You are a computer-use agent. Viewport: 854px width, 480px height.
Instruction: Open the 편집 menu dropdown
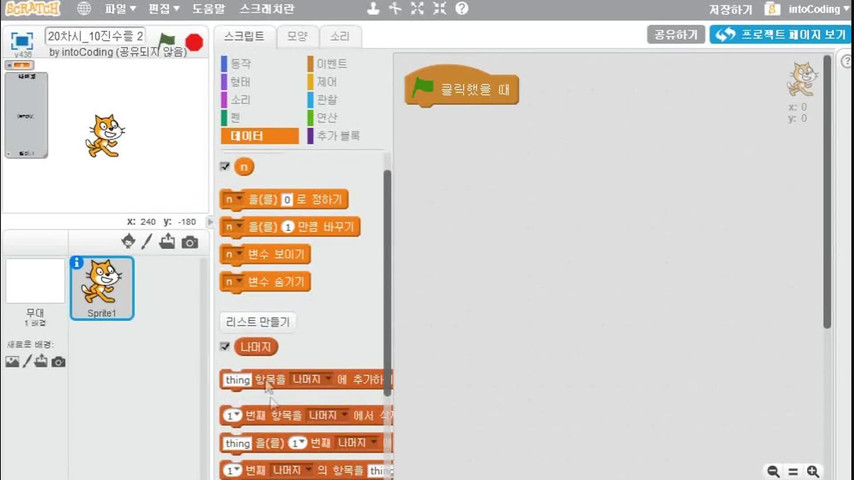(x=164, y=9)
